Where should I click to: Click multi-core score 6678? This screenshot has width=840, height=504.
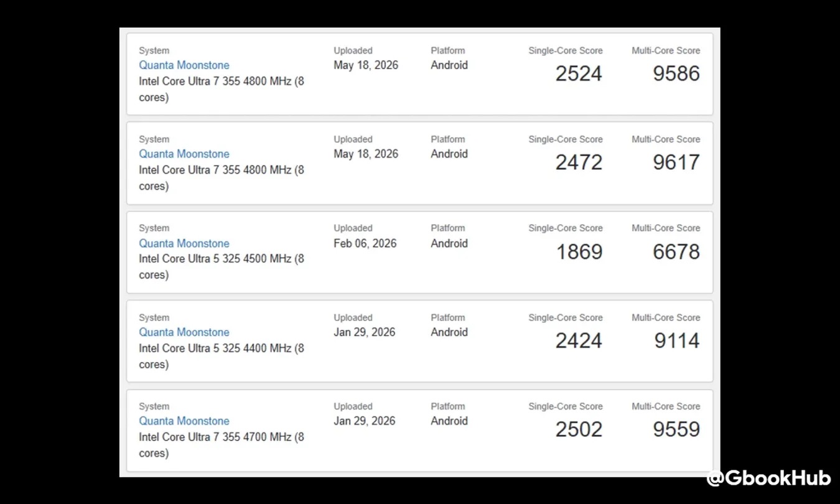(x=676, y=252)
